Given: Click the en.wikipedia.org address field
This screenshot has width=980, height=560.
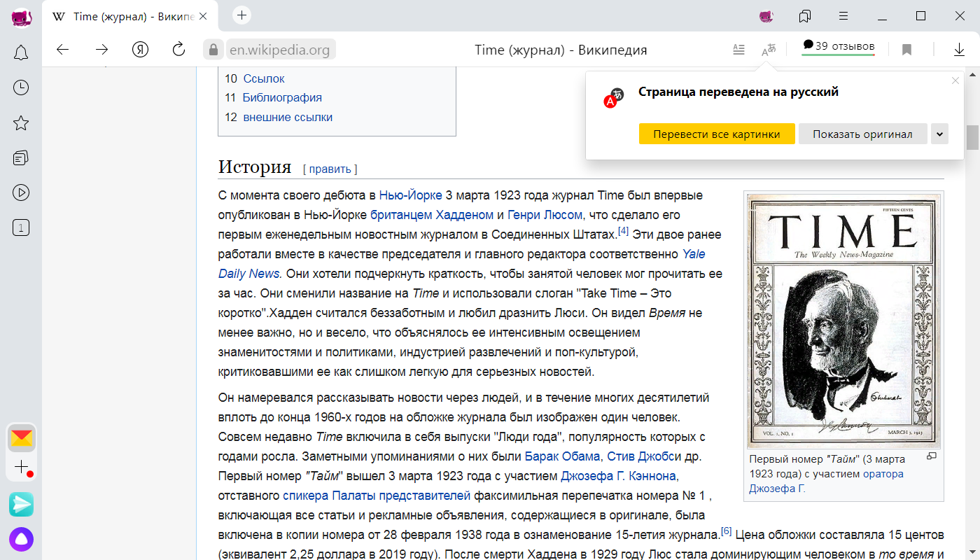Looking at the screenshot, I should pyautogui.click(x=280, y=50).
